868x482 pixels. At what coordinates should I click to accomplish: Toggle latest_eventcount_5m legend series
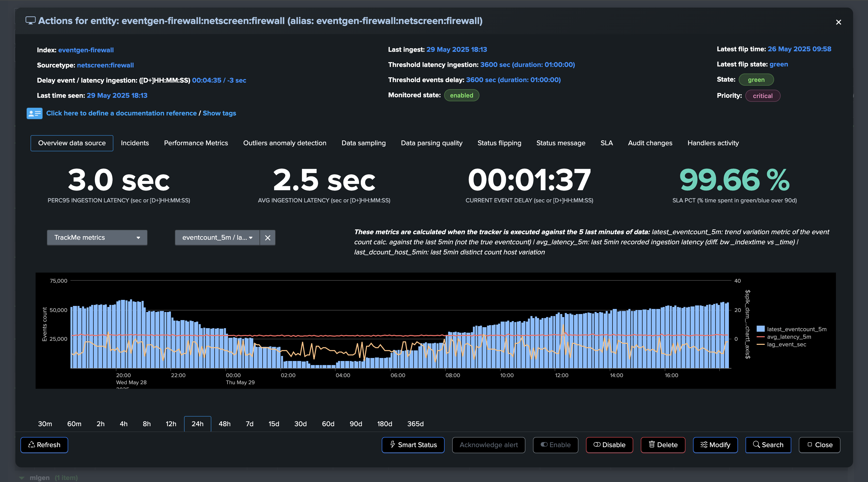(796, 329)
